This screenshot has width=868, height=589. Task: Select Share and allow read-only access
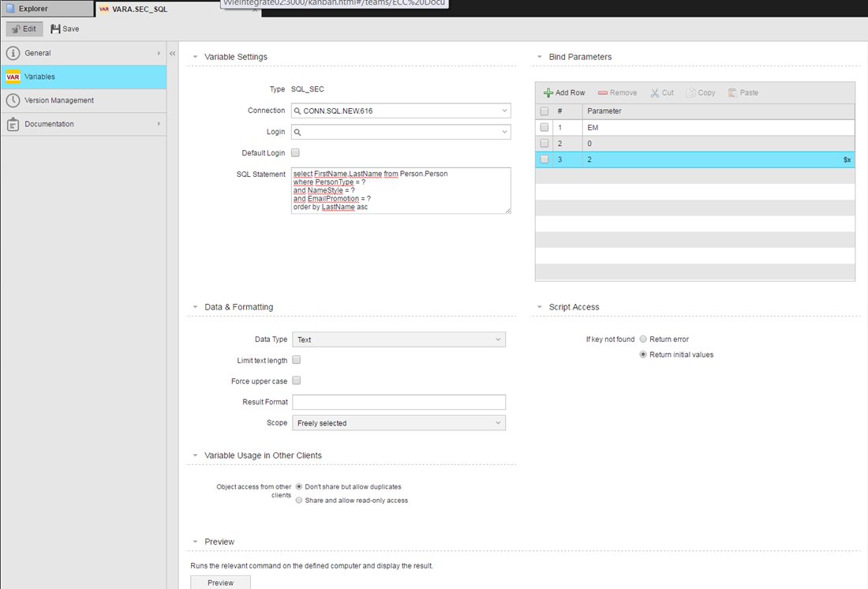pos(299,501)
